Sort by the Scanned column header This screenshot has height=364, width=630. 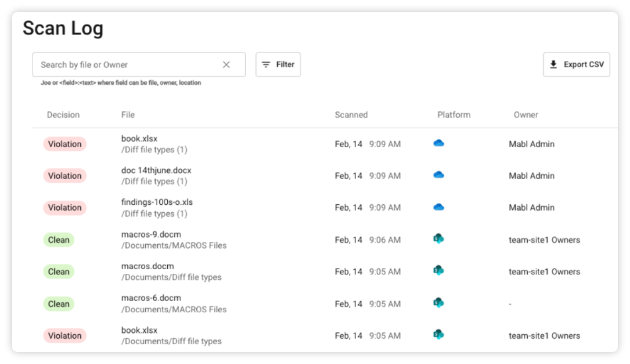[x=351, y=115]
